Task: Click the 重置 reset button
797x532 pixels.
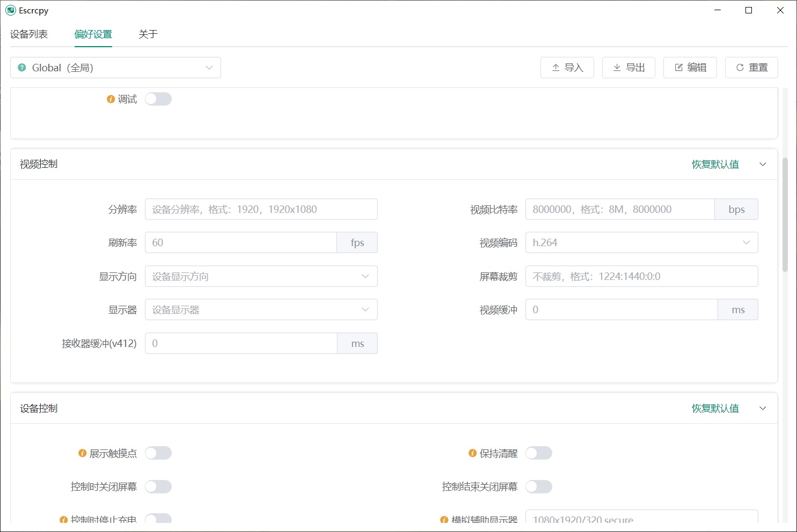Action: click(751, 68)
